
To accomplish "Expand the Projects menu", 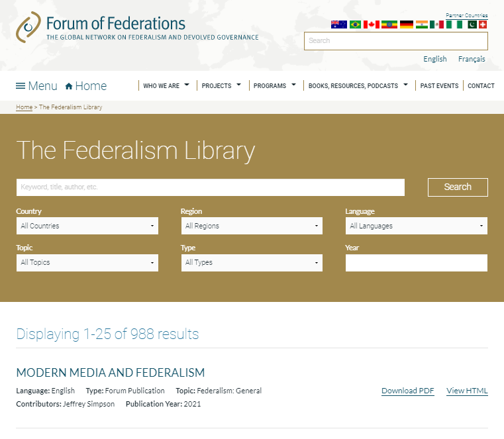I will pyautogui.click(x=217, y=86).
